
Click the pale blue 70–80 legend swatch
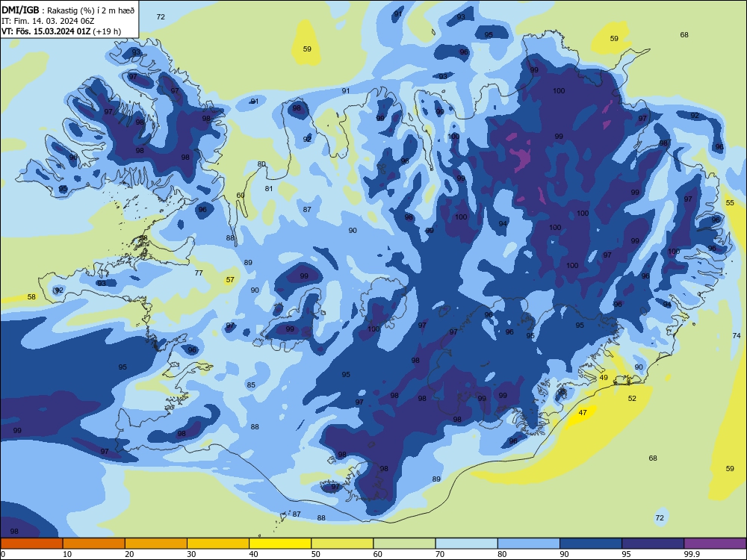(466, 544)
